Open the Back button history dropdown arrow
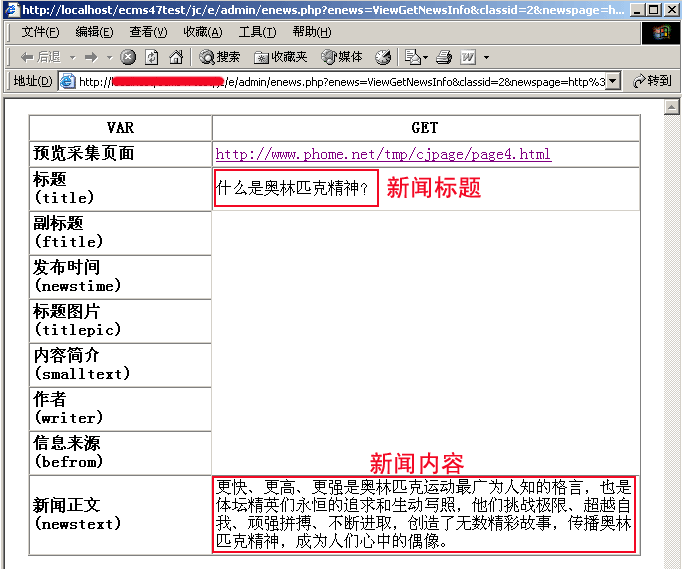This screenshot has height=569, width=682. pos(71,57)
